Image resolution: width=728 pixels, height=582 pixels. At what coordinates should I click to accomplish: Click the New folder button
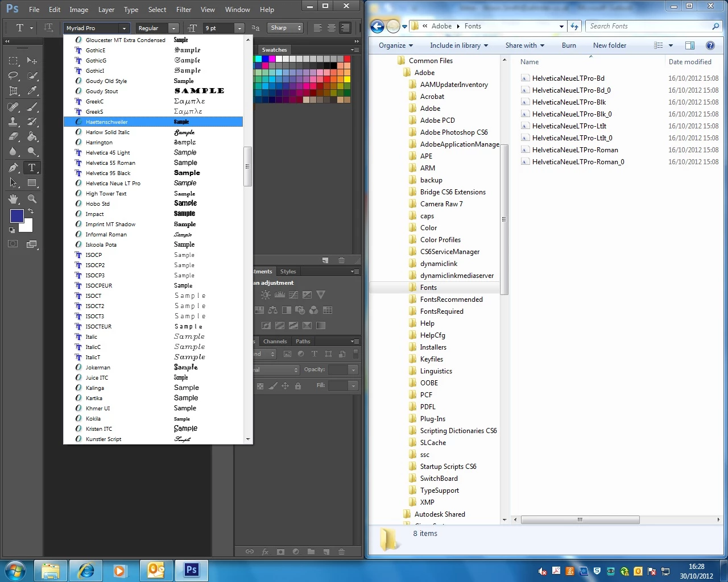click(x=610, y=45)
